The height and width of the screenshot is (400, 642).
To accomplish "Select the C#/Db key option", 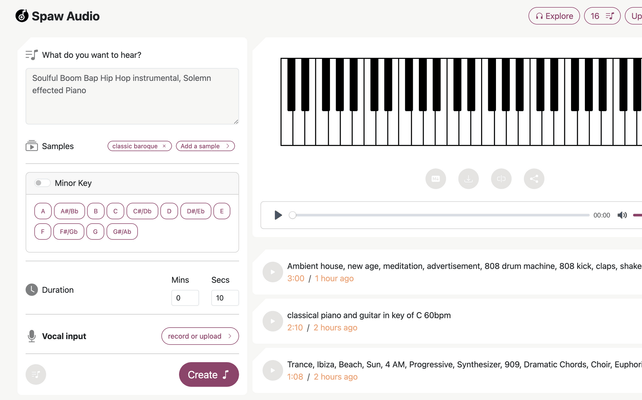I will [142, 211].
